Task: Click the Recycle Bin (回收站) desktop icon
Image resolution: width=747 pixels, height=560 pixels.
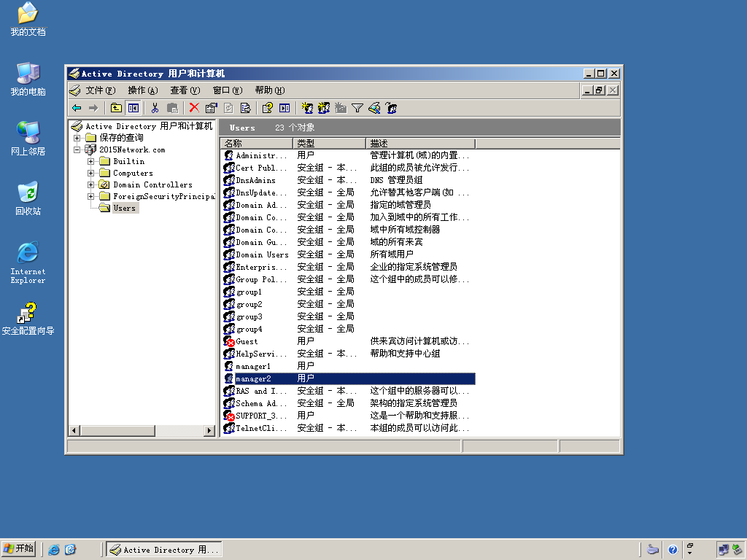Action: (28, 198)
